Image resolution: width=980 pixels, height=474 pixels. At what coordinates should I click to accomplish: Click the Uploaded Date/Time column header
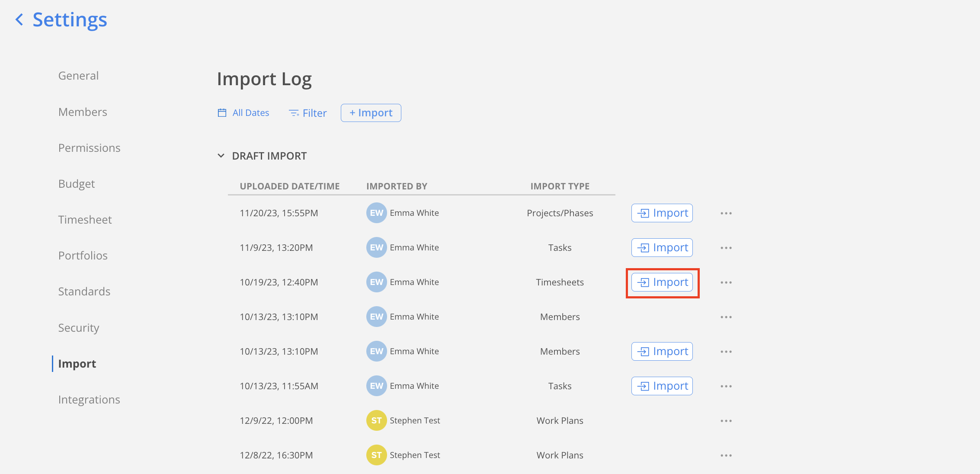coord(289,186)
